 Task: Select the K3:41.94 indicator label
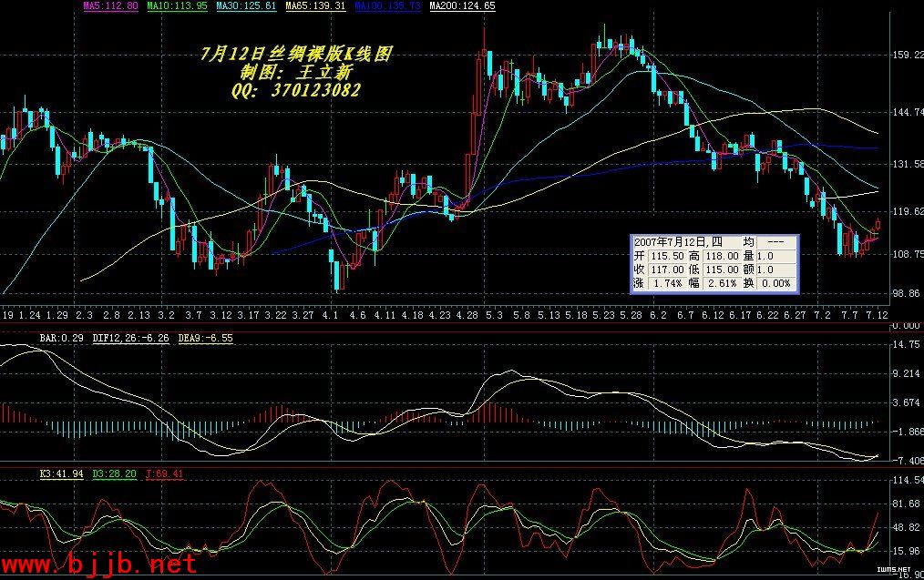click(x=61, y=473)
